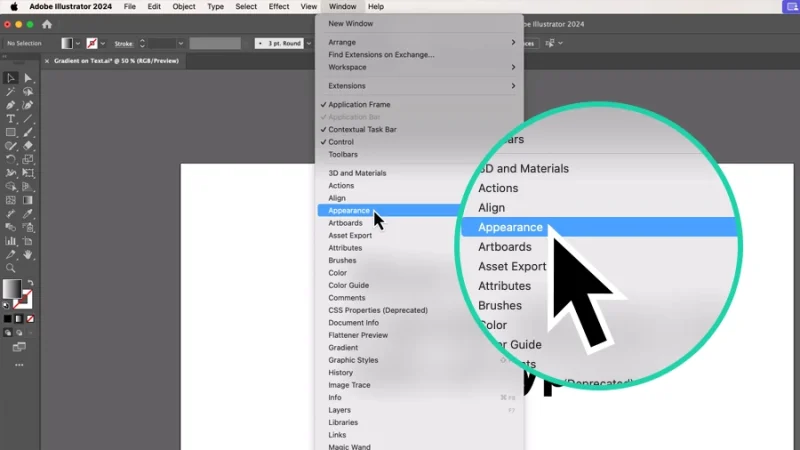Click the Fill color swatch in the toolbar

click(x=11, y=288)
